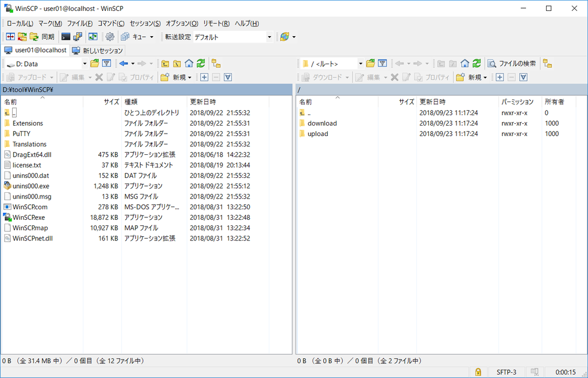Expand local back-history dropdown arrow
Screen dimensions: 588x378
[133, 63]
